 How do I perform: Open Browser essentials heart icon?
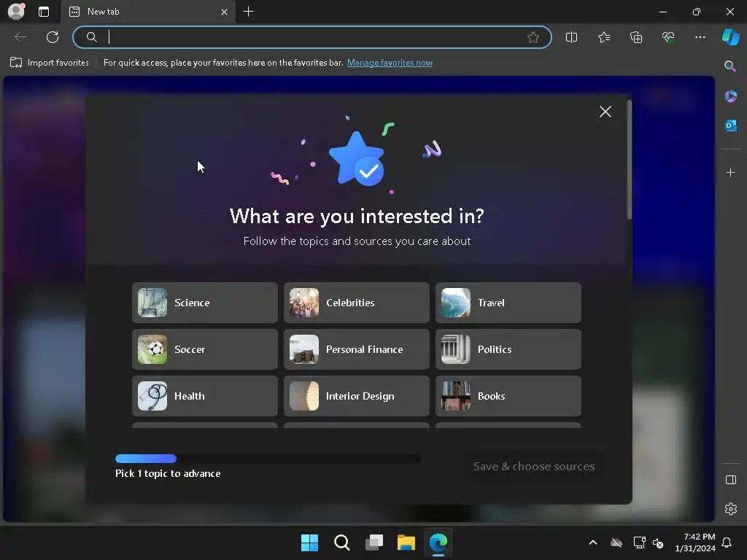click(668, 37)
